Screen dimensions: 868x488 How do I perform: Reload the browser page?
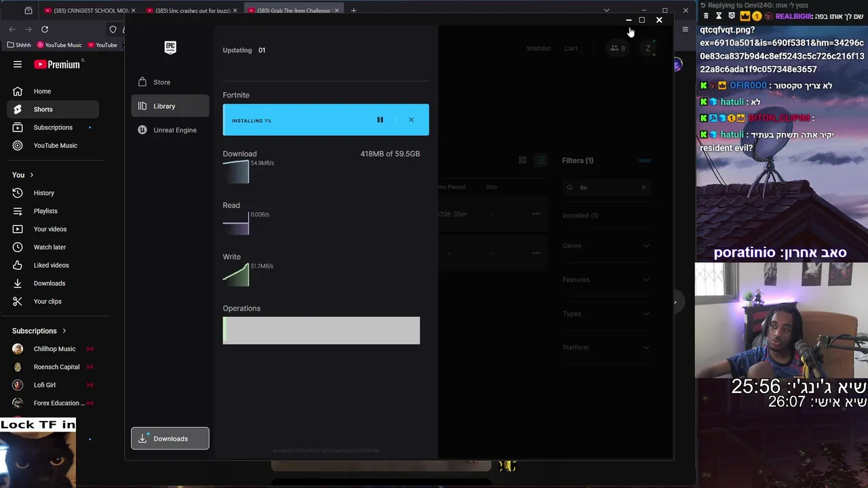45,29
